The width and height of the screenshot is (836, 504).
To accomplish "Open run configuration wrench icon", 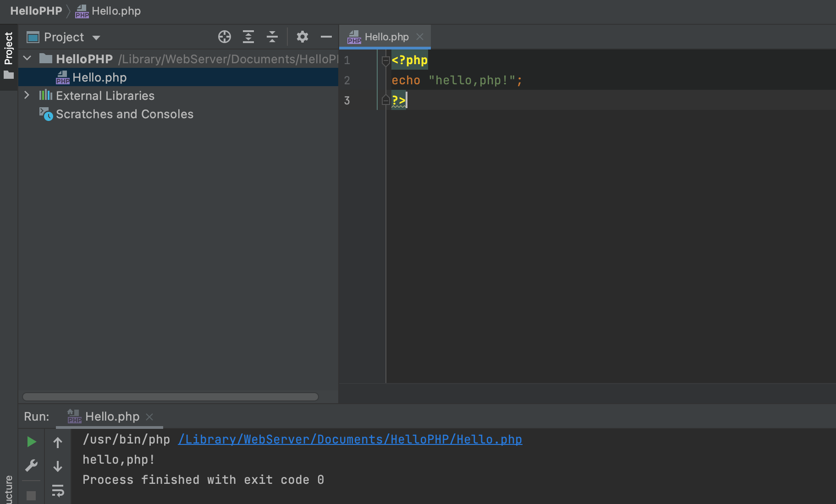I will coord(31,466).
